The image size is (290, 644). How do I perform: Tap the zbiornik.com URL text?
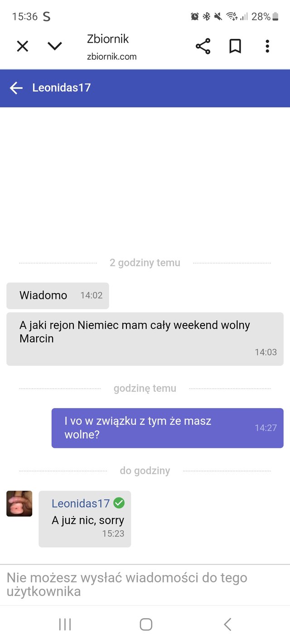111,57
